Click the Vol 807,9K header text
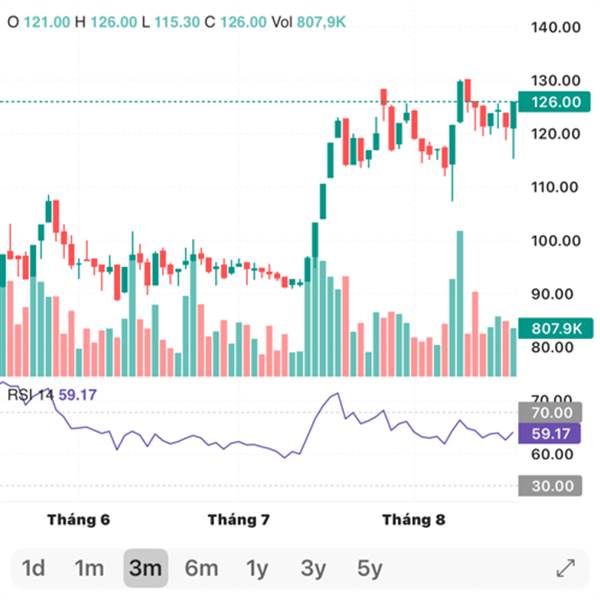The image size is (600, 600). pyautogui.click(x=308, y=22)
